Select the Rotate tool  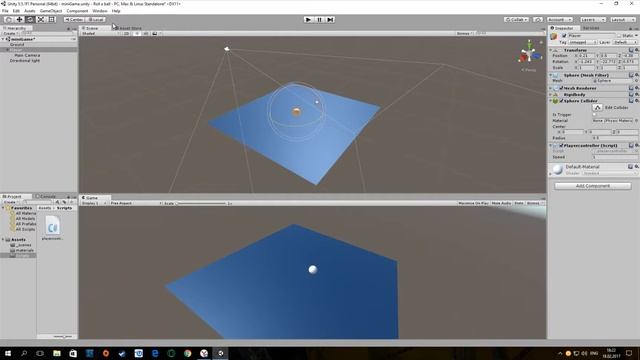30,20
